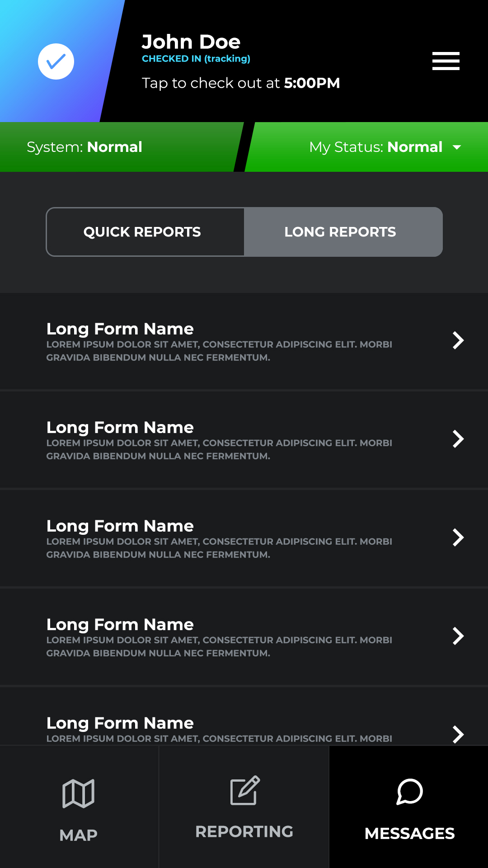Click the CHECKED IN (tracking) status text
Image resolution: width=488 pixels, height=868 pixels.
(x=196, y=59)
